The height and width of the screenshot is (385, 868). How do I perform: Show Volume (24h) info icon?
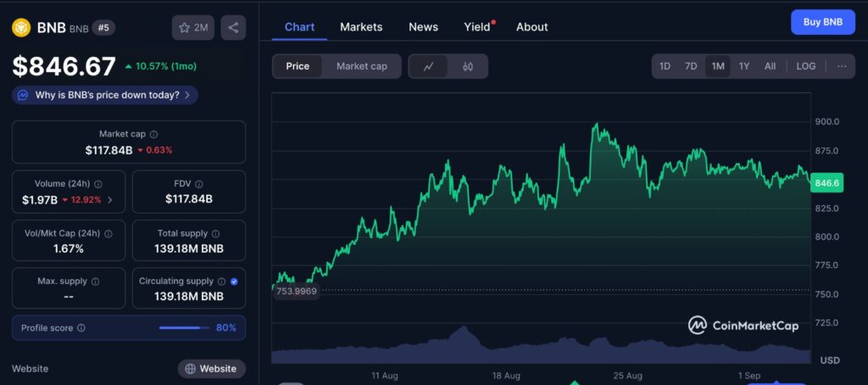[98, 184]
